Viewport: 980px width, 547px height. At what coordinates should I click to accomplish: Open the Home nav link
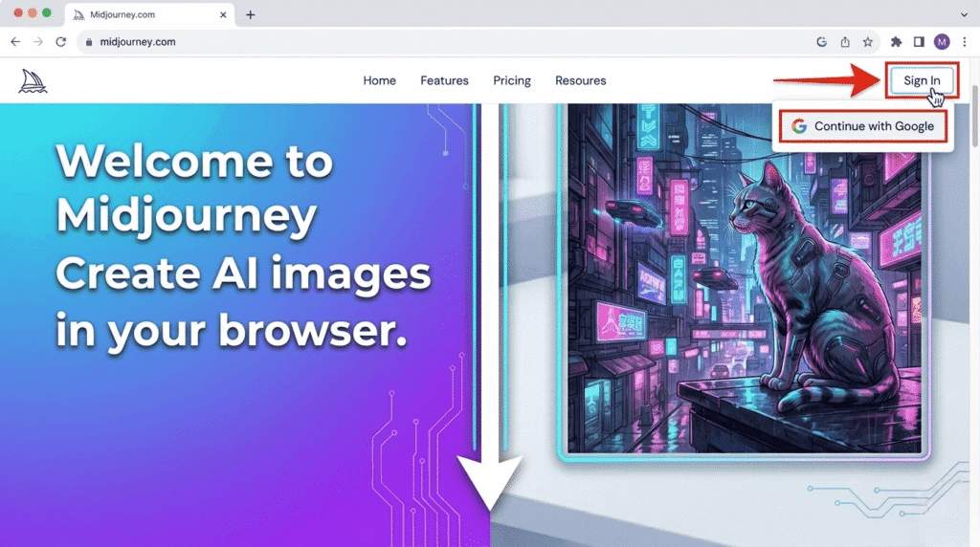coord(379,80)
